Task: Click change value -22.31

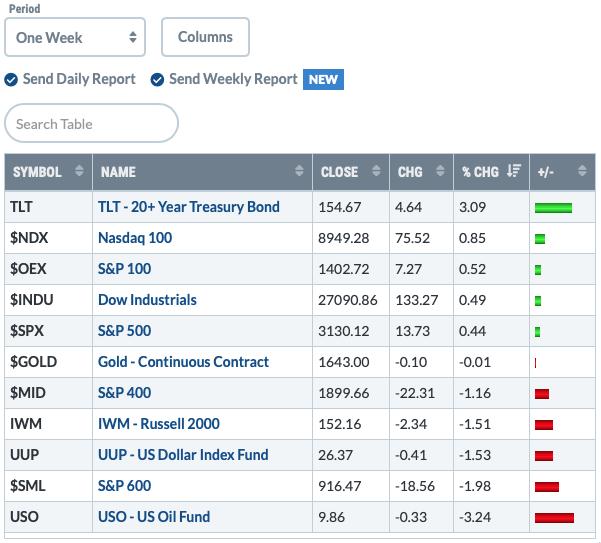Action: coord(415,394)
